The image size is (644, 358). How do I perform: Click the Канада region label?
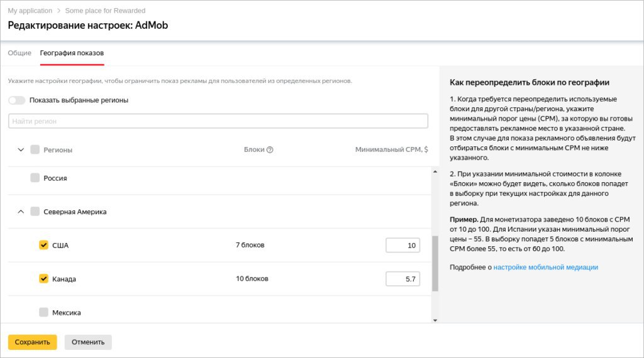point(64,279)
